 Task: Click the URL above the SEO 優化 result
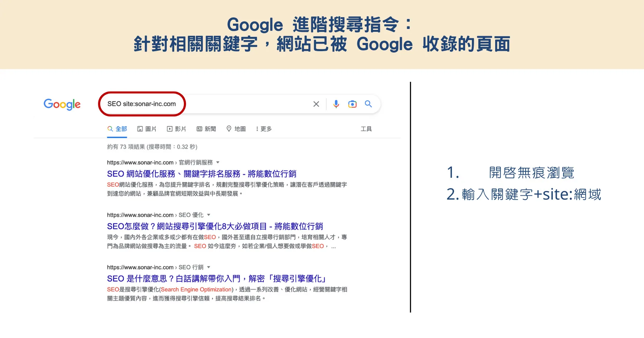click(140, 215)
